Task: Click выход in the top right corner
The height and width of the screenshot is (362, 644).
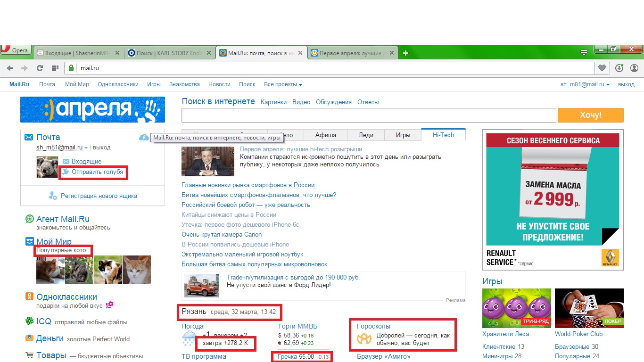Action: tap(626, 84)
